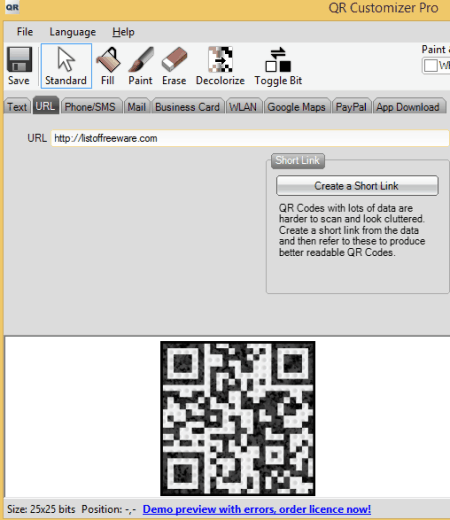The width and height of the screenshot is (450, 520).
Task: Select the Fill bucket tool
Action: click(x=108, y=66)
